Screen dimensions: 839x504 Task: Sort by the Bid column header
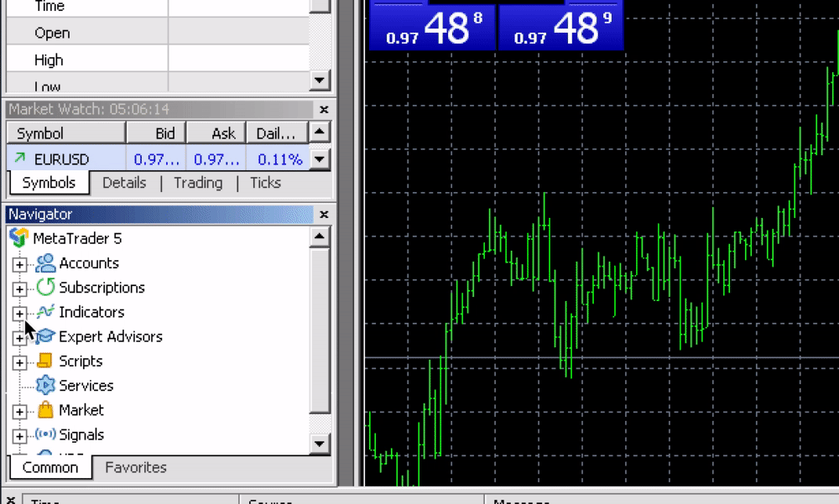click(x=156, y=133)
